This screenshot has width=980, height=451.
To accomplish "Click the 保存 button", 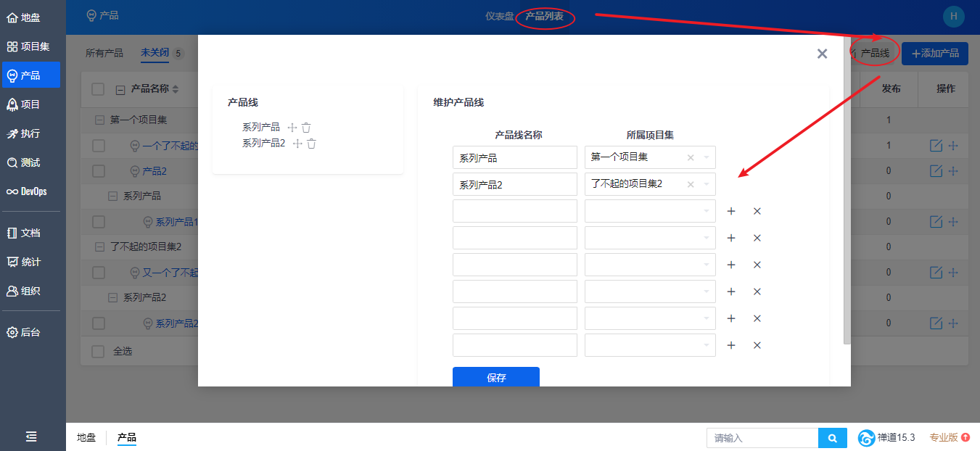I will pos(496,377).
